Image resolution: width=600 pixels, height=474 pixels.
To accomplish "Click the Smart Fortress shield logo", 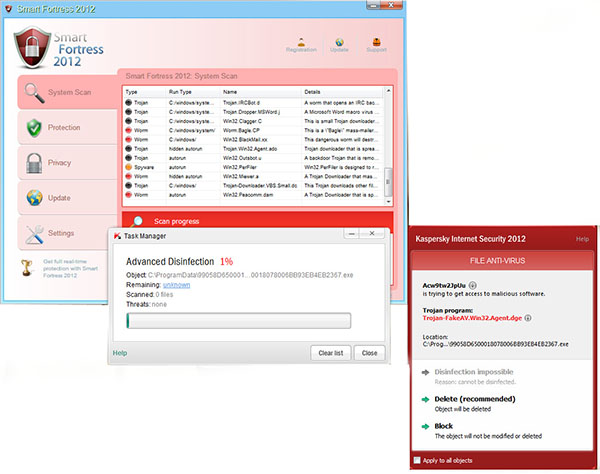I will [x=32, y=47].
